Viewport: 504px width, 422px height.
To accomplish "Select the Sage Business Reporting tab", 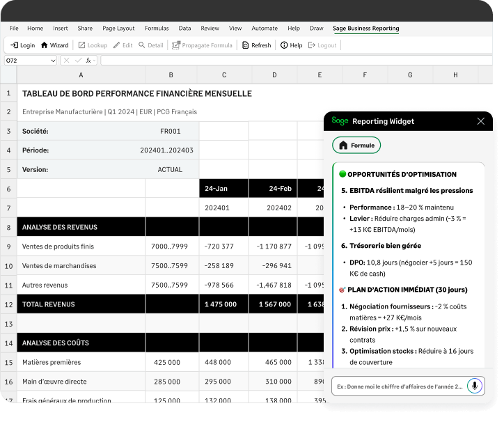I will [x=365, y=29].
